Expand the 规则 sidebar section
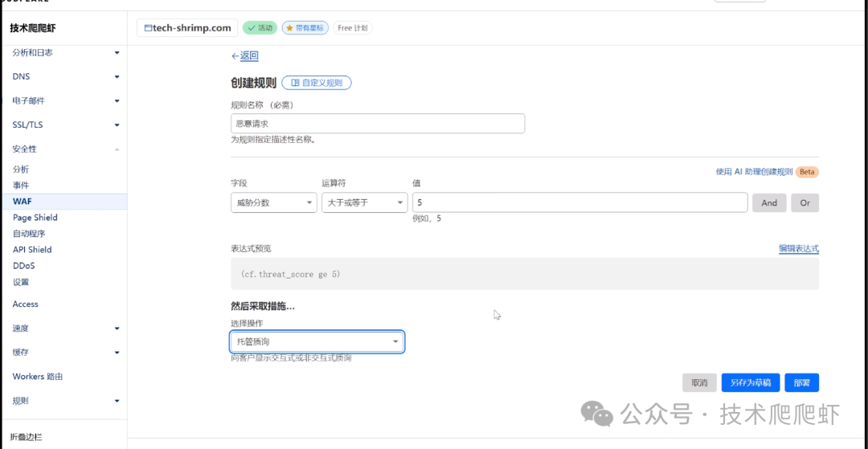This screenshot has height=449, width=868. 65,401
